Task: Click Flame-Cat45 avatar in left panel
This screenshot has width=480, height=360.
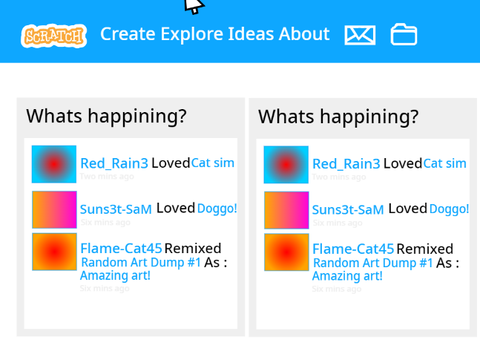Action: [54, 252]
